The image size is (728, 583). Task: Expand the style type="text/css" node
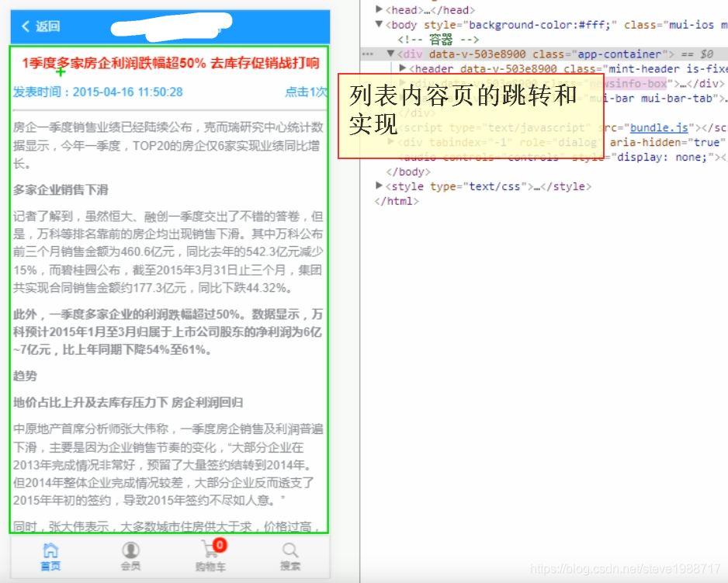coord(379,186)
